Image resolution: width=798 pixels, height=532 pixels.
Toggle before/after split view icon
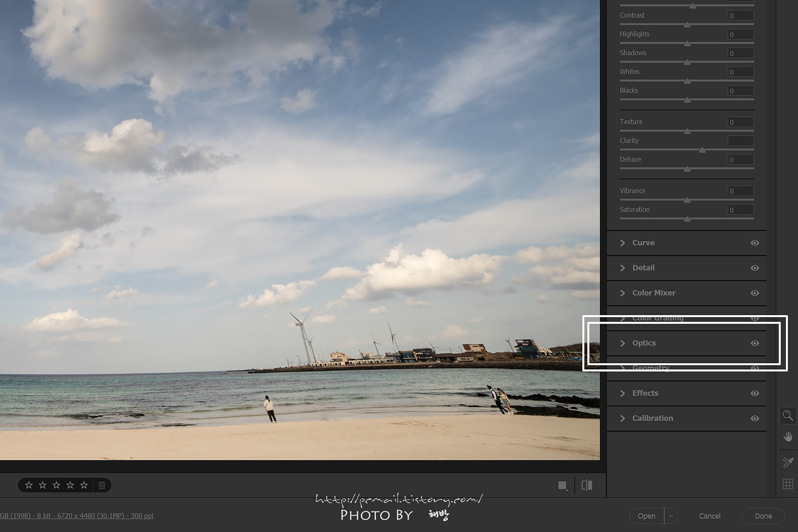click(x=587, y=485)
